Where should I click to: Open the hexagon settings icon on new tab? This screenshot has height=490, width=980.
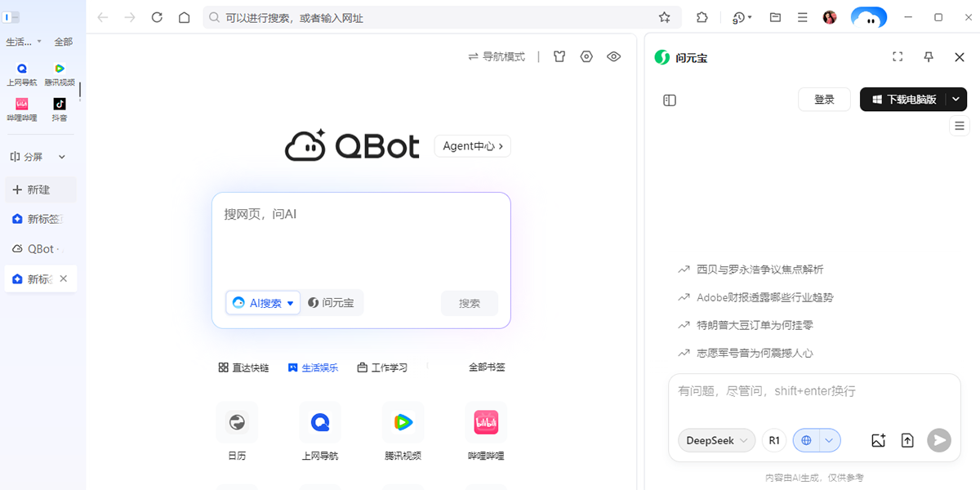point(586,56)
